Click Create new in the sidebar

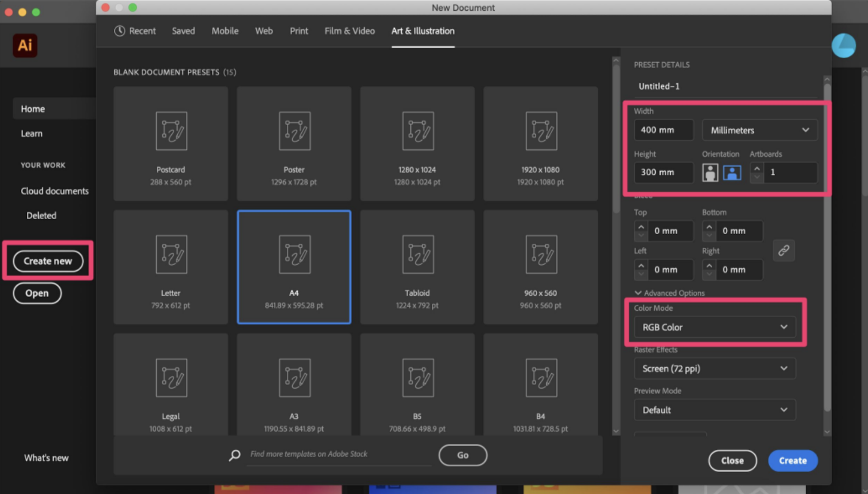[48, 261]
